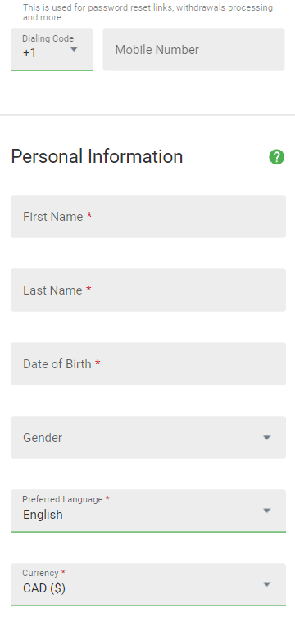The image size is (295, 644).
Task: Select the password reset links helper text
Action: pyautogui.click(x=147, y=12)
